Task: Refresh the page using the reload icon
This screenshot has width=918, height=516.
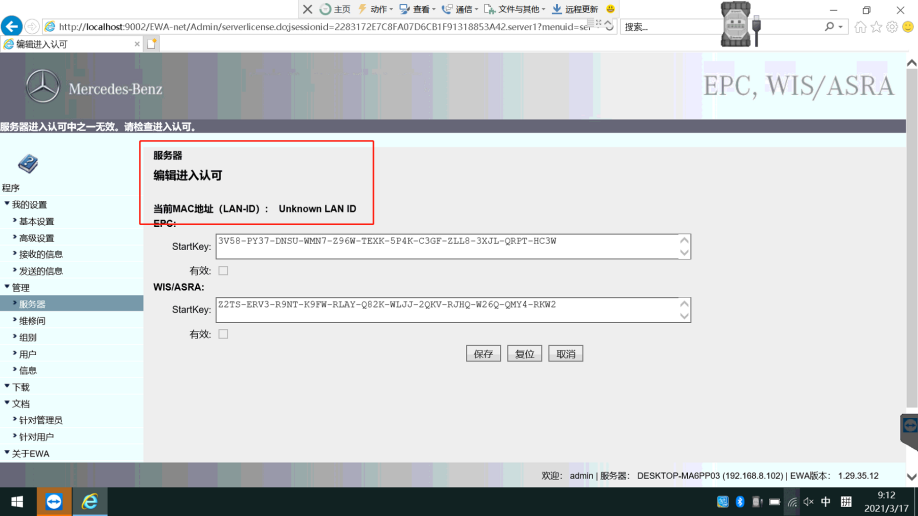Action: (609, 27)
